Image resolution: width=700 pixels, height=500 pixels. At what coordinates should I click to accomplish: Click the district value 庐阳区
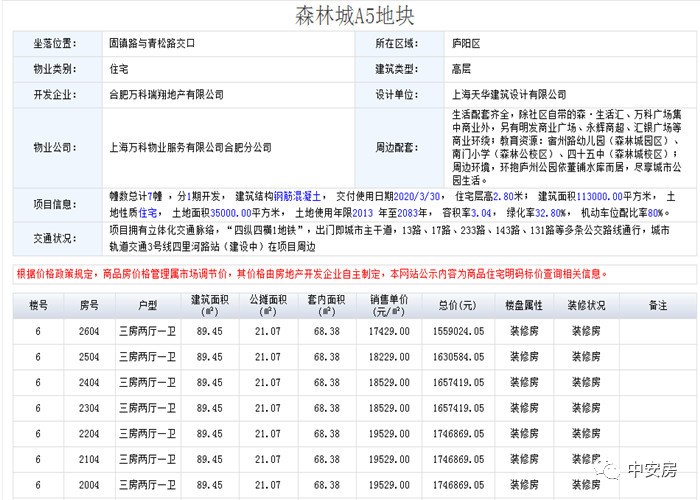(x=466, y=43)
